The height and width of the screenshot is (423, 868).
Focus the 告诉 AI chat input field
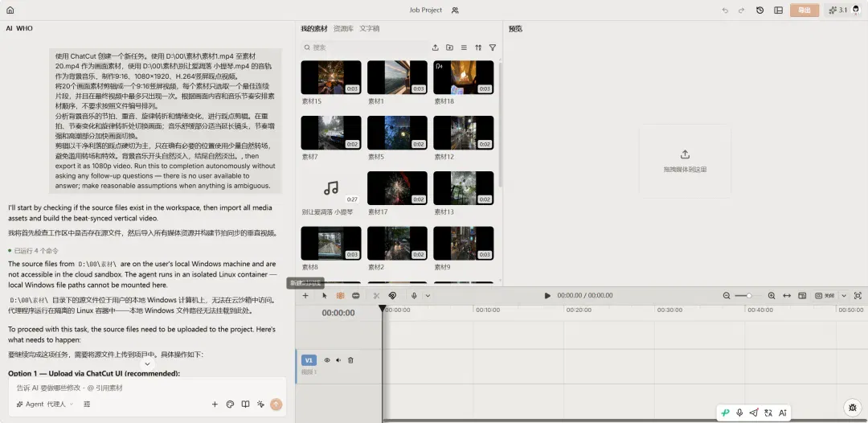[x=147, y=388]
